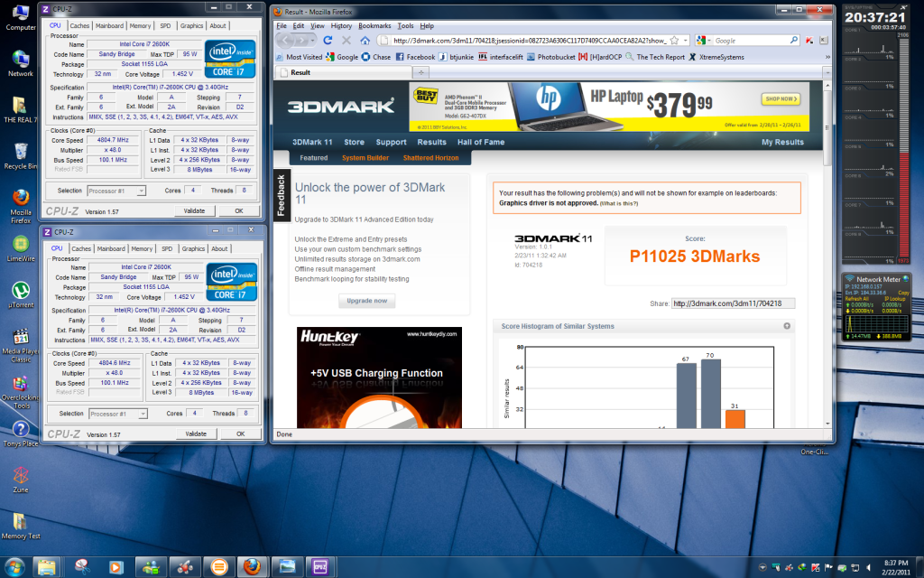
Task: Click the Firefox Forward arrow button
Action: click(x=301, y=40)
